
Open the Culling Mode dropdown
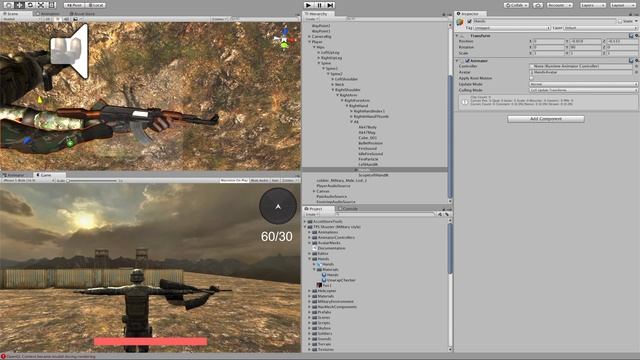(583, 90)
